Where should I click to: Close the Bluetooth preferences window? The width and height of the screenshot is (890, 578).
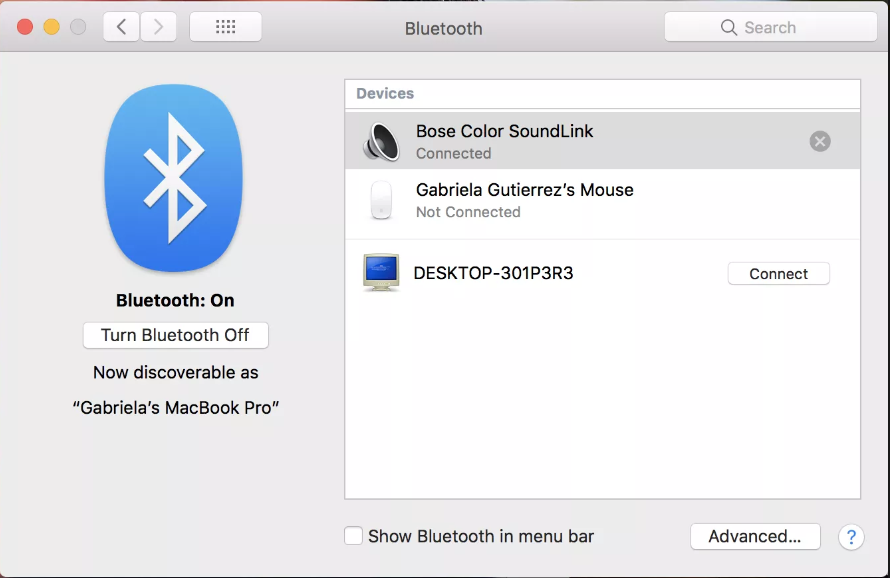coord(24,27)
